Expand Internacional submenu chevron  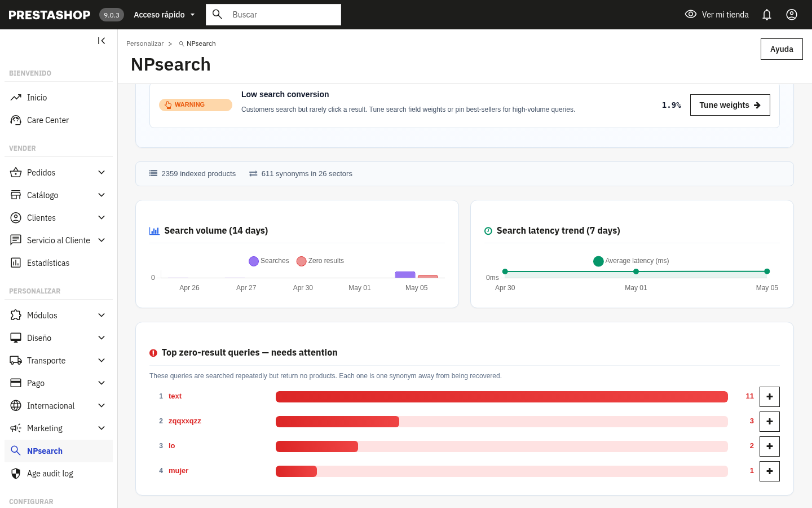[x=101, y=406]
